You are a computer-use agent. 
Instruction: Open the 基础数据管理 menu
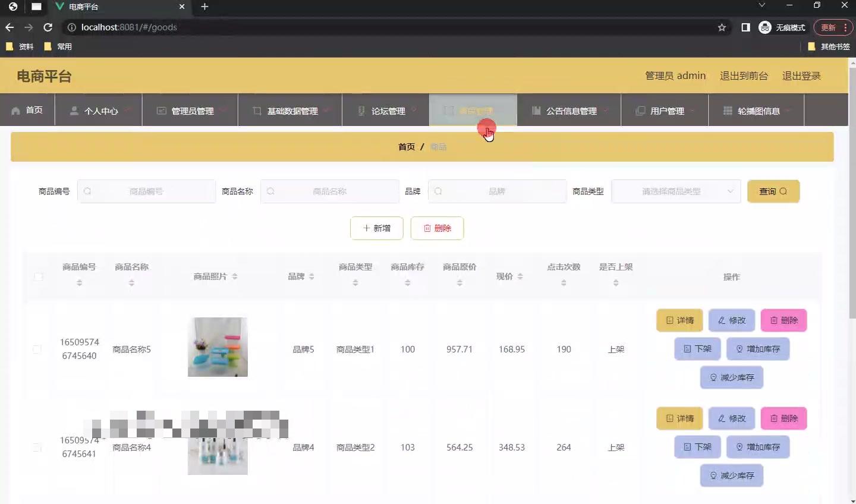pos(290,111)
